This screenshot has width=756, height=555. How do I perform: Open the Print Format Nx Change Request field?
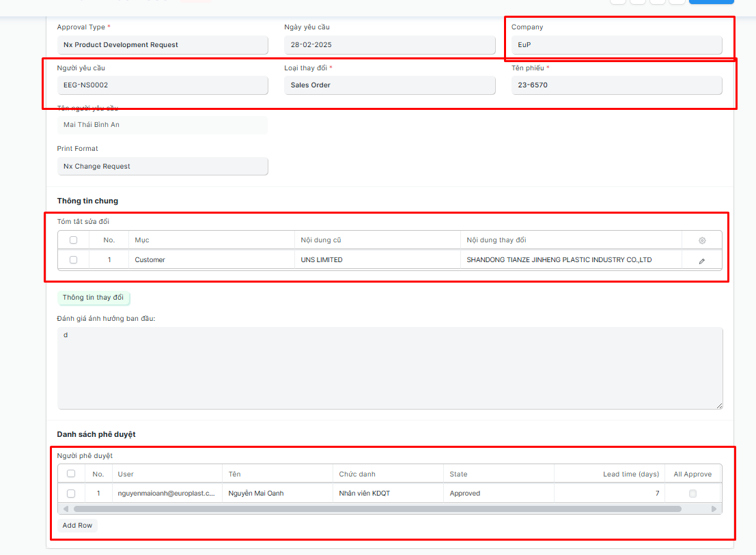point(162,167)
